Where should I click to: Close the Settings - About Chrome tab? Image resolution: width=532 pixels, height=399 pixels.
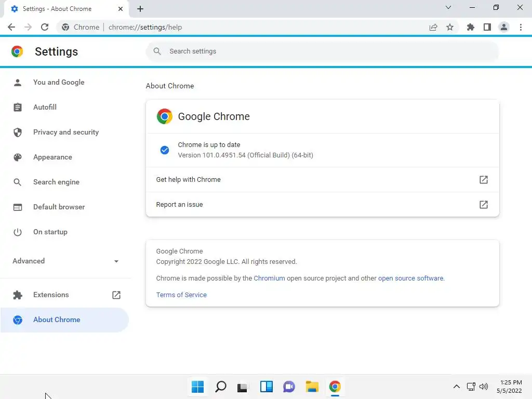click(121, 9)
